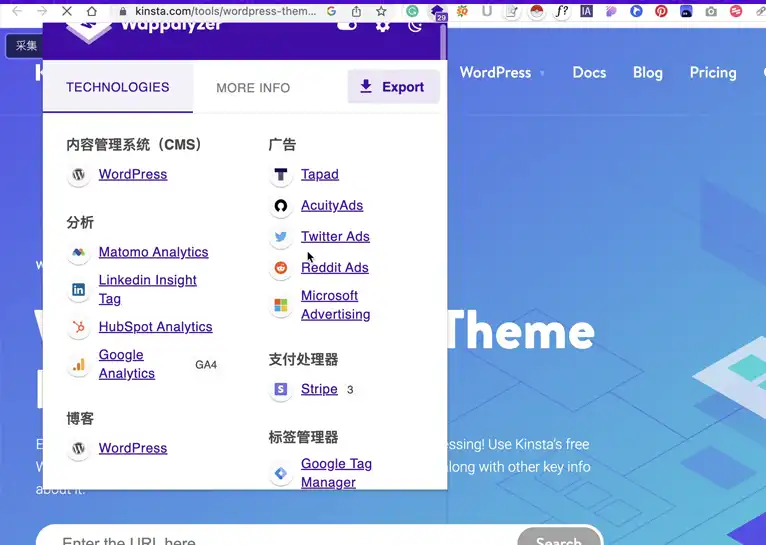
Task: Click the Twitter Ads bird icon
Action: point(281,237)
